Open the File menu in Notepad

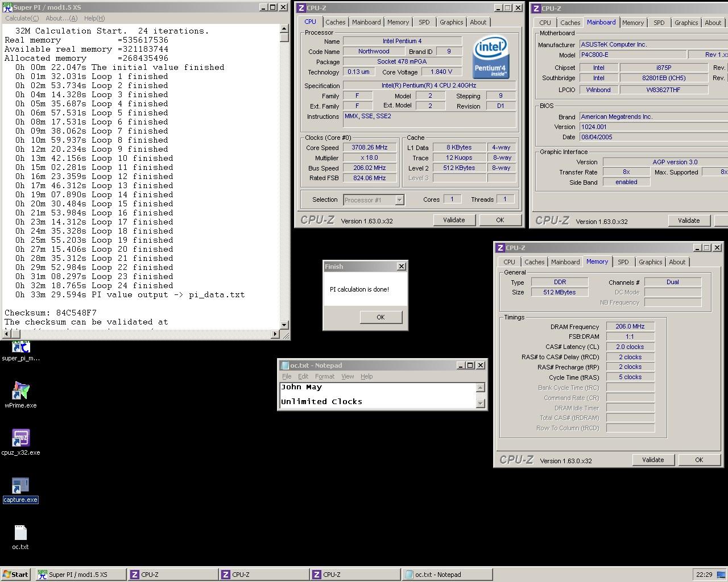click(x=287, y=376)
